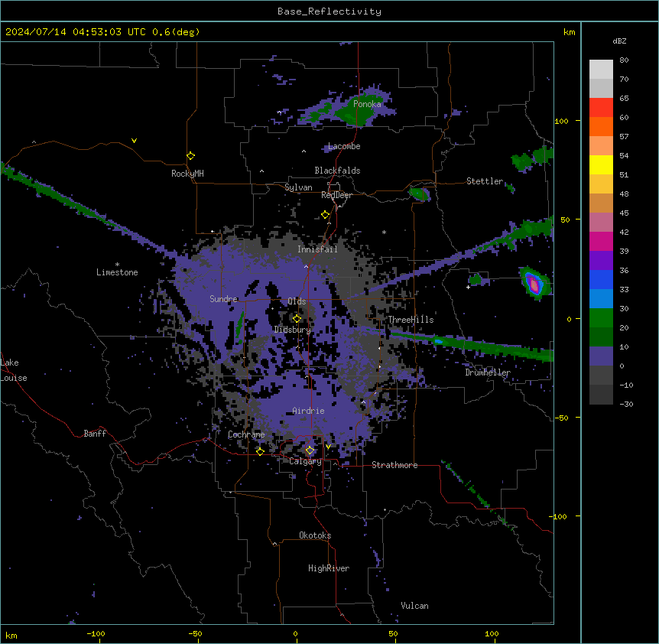The height and width of the screenshot is (644, 659).
Task: Click the yellow diamond marker below Cochrane
Action: (x=260, y=451)
